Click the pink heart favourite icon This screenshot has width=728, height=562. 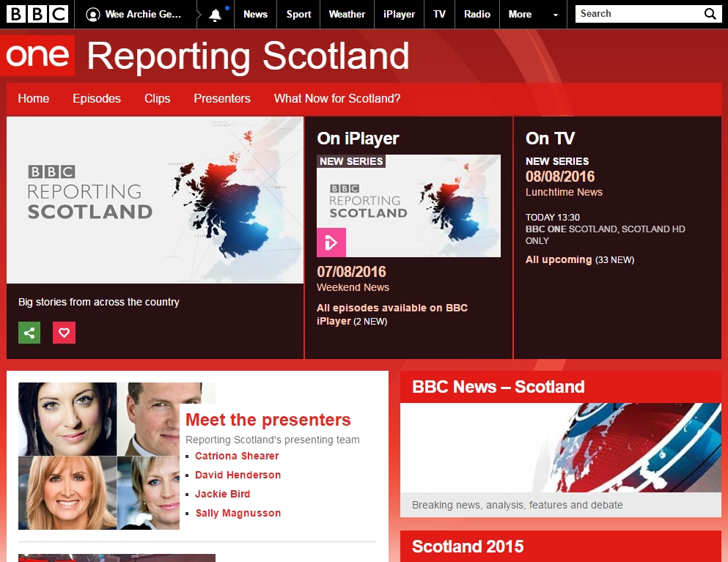pyautogui.click(x=64, y=333)
